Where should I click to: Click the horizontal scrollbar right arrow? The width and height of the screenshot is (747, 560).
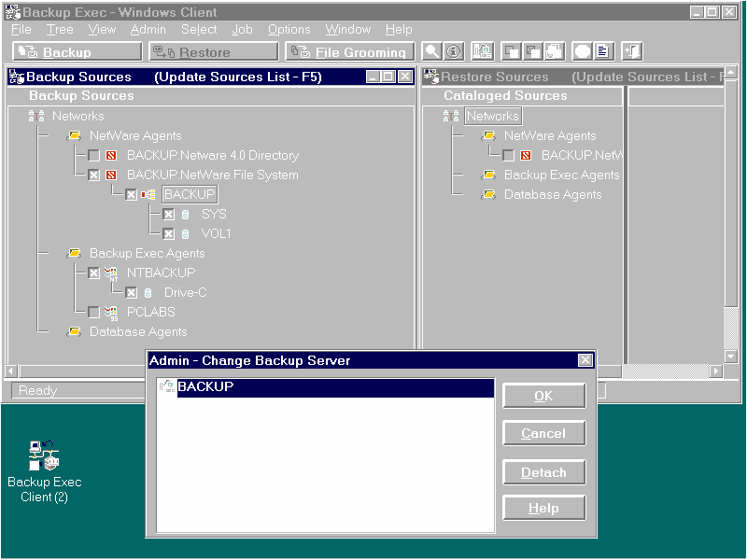(x=715, y=371)
